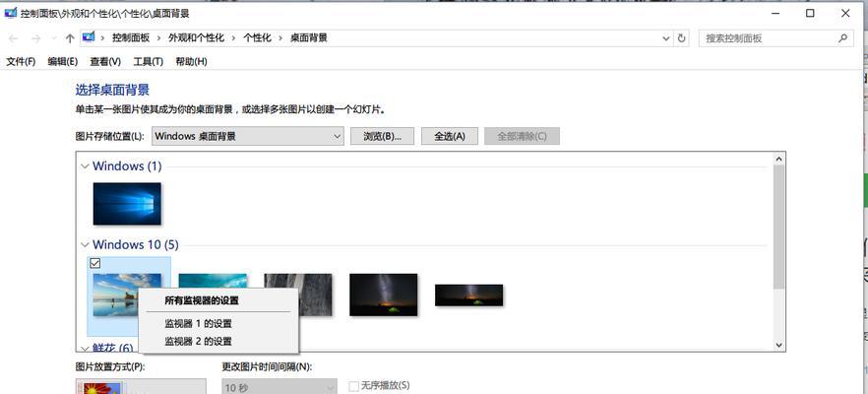The width and height of the screenshot is (868, 394).
Task: Toggle the 无序播放(S) checkbox
Action: [353, 386]
